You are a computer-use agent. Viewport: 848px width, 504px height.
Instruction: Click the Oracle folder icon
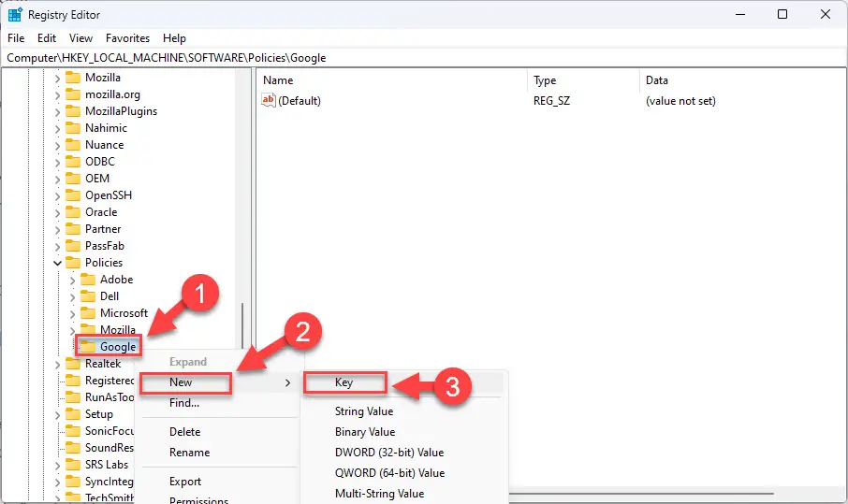pyautogui.click(x=73, y=212)
